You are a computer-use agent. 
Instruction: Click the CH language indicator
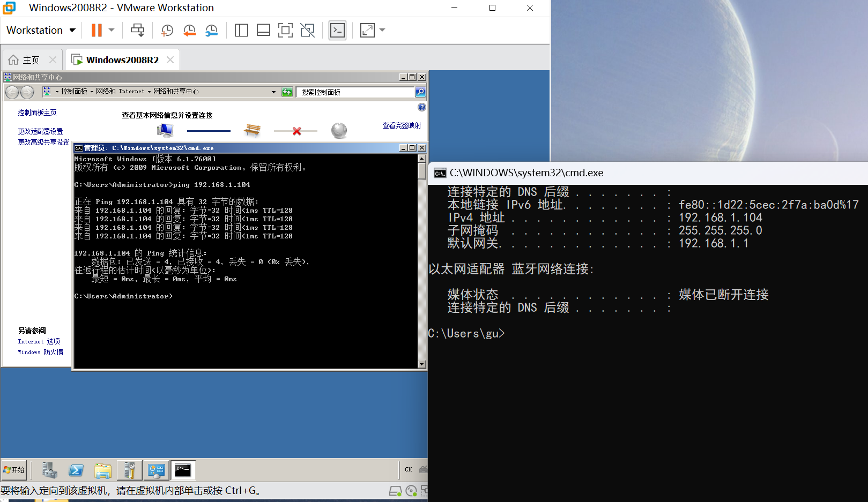[x=409, y=470]
